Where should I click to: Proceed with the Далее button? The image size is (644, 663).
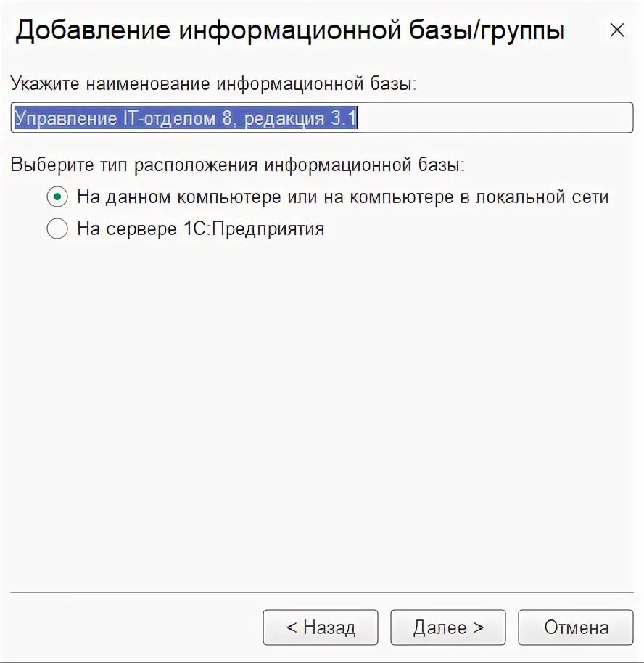[x=447, y=627]
